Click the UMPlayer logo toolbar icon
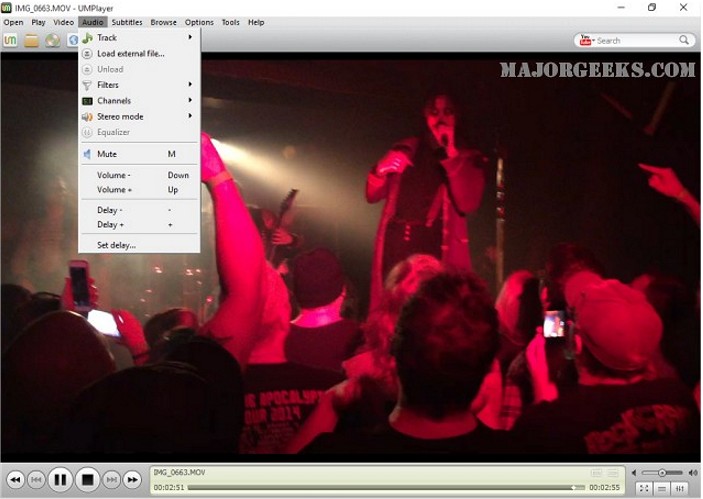The height and width of the screenshot is (499, 703). (x=10, y=40)
